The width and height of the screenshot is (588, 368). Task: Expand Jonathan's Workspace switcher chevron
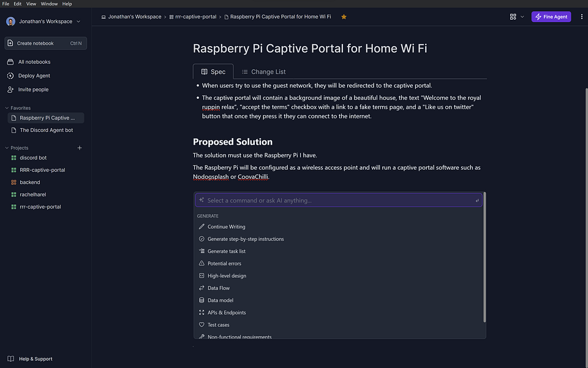click(78, 21)
